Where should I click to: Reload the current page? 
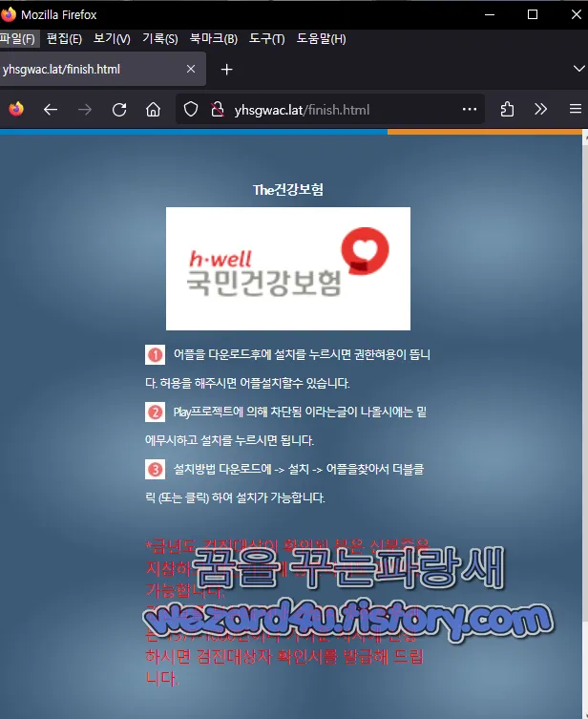pyautogui.click(x=119, y=110)
